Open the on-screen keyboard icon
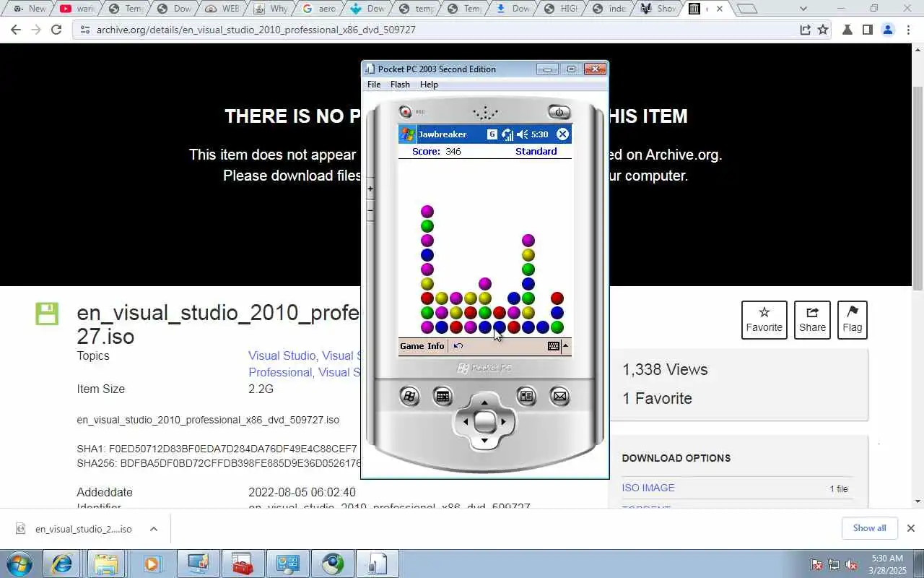 554,346
